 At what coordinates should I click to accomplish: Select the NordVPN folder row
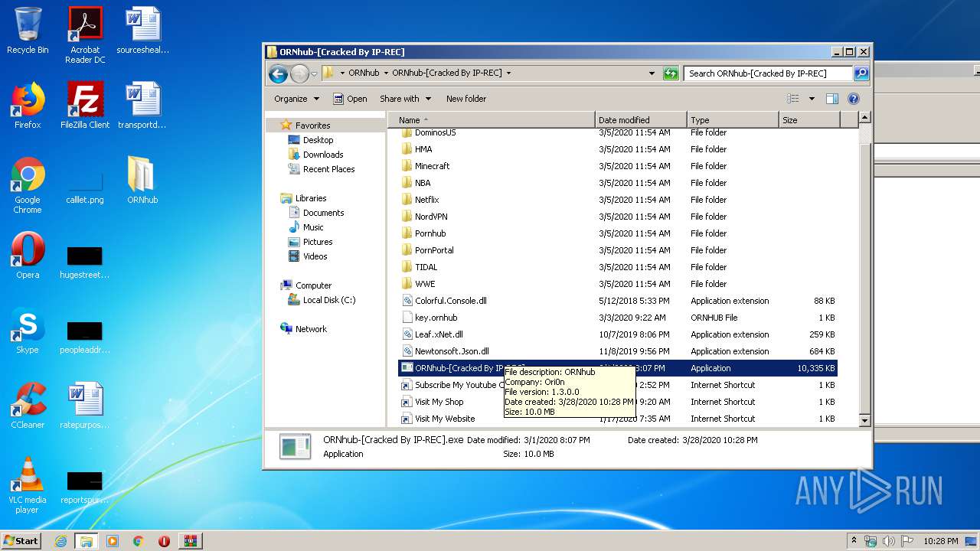click(618, 217)
